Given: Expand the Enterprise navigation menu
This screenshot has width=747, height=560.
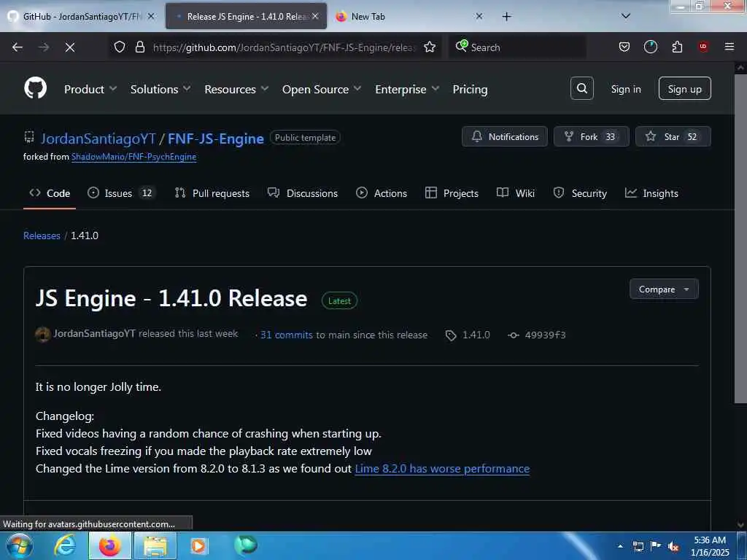Looking at the screenshot, I should pyautogui.click(x=407, y=89).
